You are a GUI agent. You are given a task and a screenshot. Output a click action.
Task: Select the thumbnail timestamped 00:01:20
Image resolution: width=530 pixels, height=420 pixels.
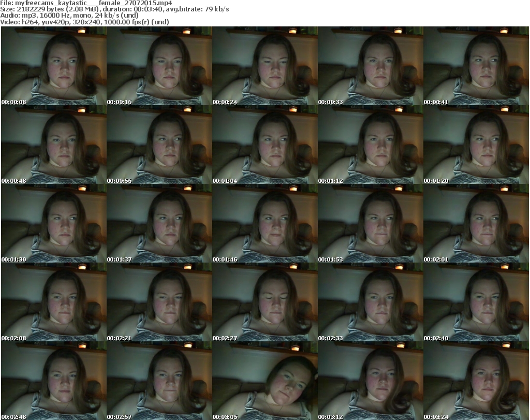(x=476, y=144)
